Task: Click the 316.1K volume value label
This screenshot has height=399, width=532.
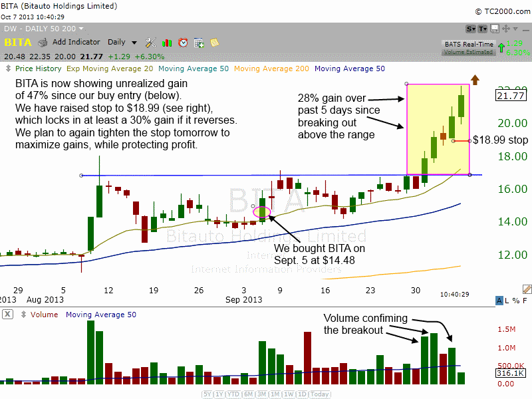Action: [510, 373]
